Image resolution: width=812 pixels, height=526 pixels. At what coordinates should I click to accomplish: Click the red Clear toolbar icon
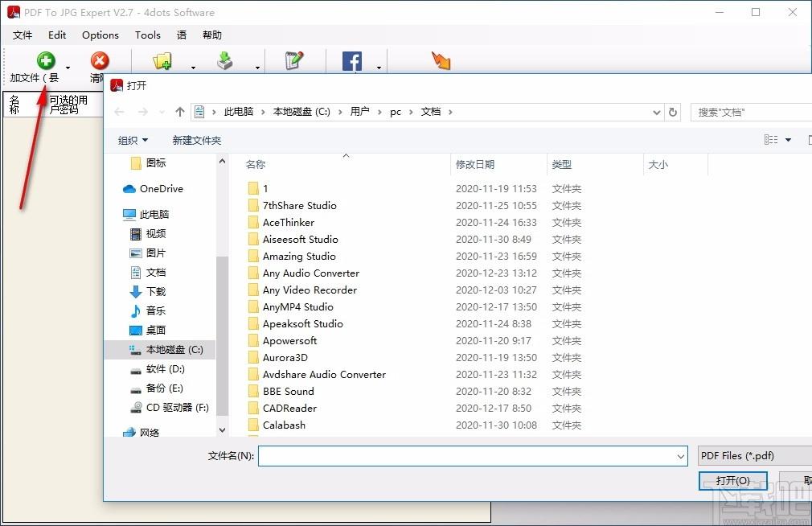click(x=100, y=60)
